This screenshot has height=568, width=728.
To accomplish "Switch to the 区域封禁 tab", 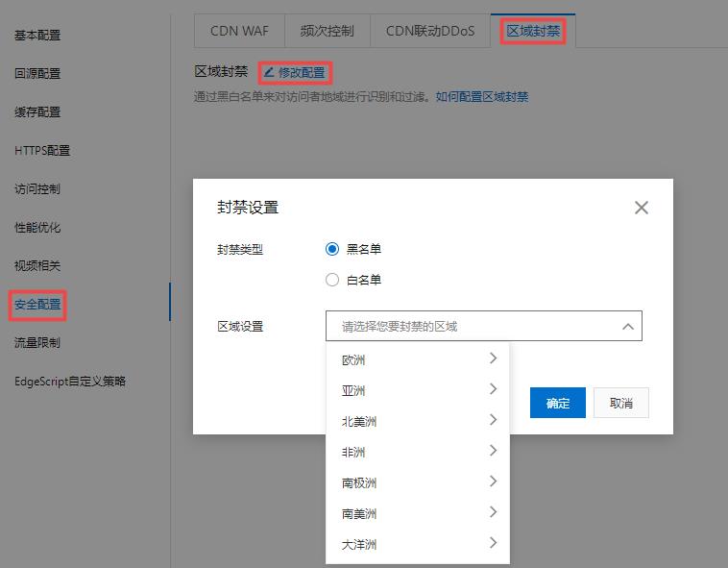I will pyautogui.click(x=533, y=31).
